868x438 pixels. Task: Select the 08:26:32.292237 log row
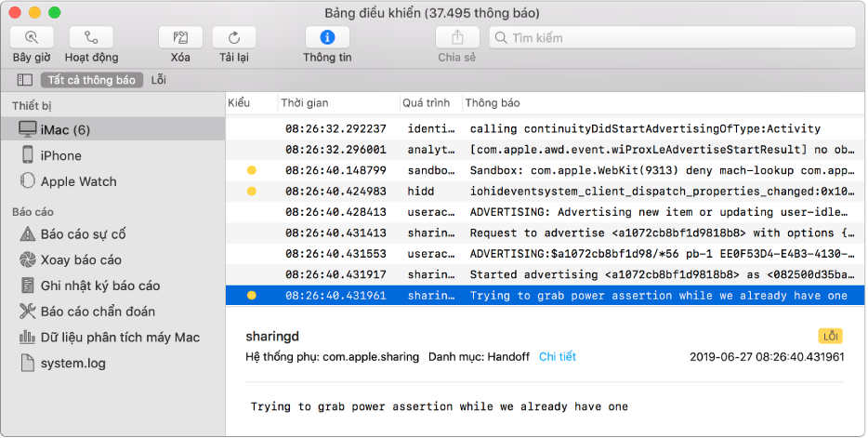point(545,128)
